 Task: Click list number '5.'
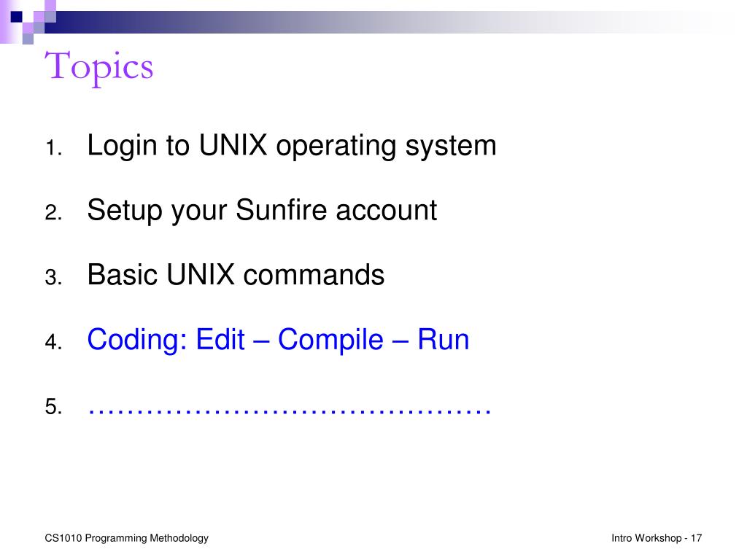[x=54, y=407]
